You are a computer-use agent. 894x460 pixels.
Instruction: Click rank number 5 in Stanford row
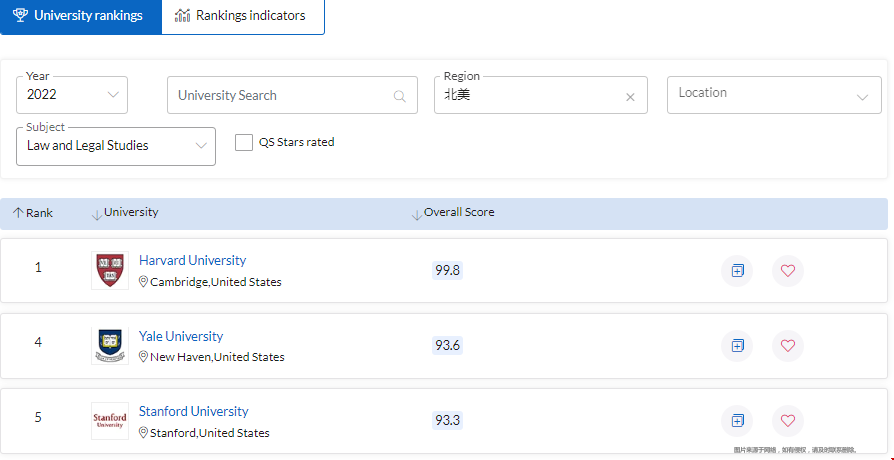pos(38,418)
